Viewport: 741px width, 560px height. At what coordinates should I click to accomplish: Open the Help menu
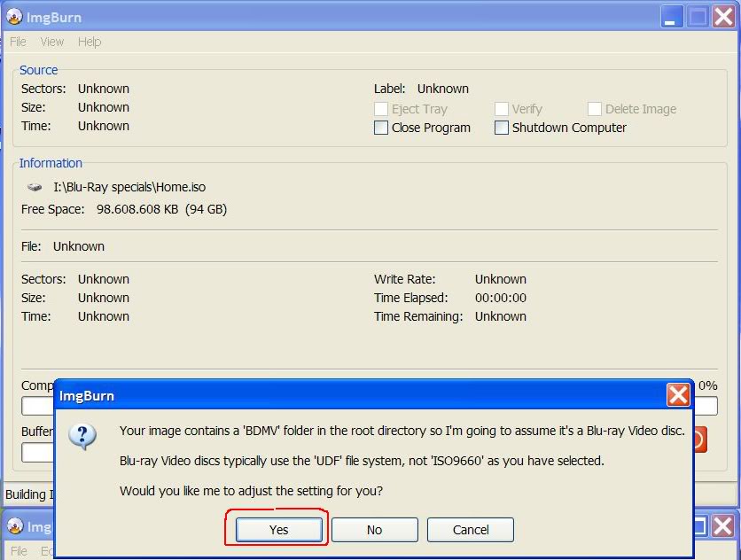pyautogui.click(x=90, y=42)
